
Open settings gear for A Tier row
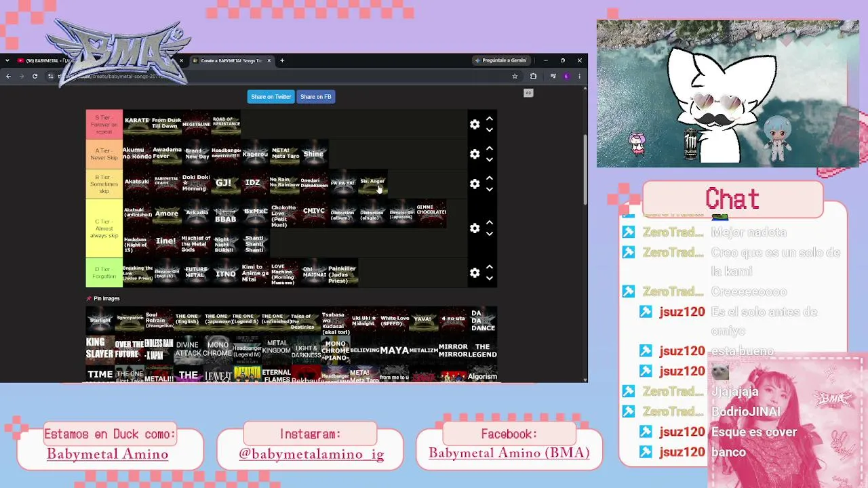475,154
